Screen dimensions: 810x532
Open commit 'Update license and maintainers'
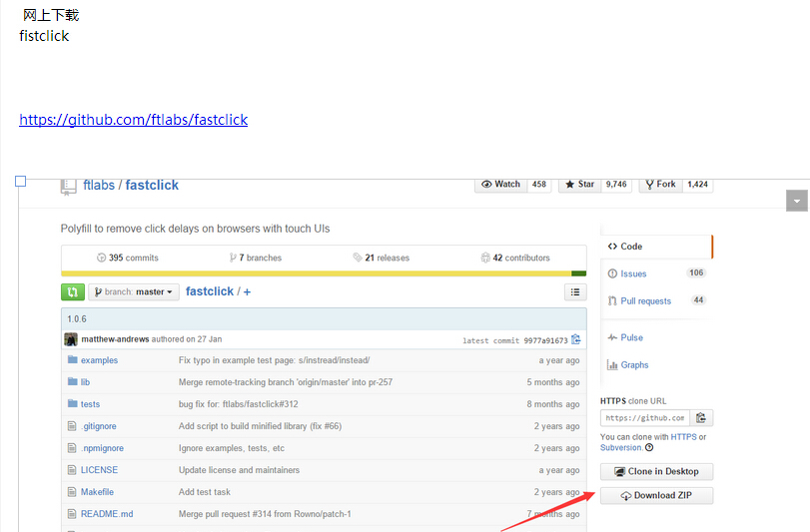point(239,470)
